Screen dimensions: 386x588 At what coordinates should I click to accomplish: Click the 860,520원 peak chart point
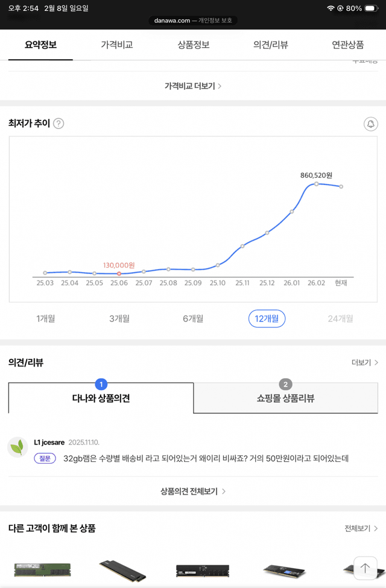point(316,183)
